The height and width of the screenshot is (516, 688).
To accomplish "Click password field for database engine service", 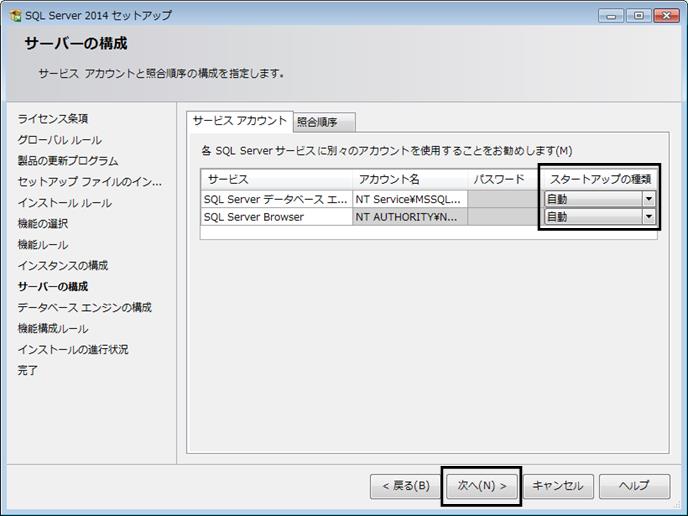I will 503,199.
